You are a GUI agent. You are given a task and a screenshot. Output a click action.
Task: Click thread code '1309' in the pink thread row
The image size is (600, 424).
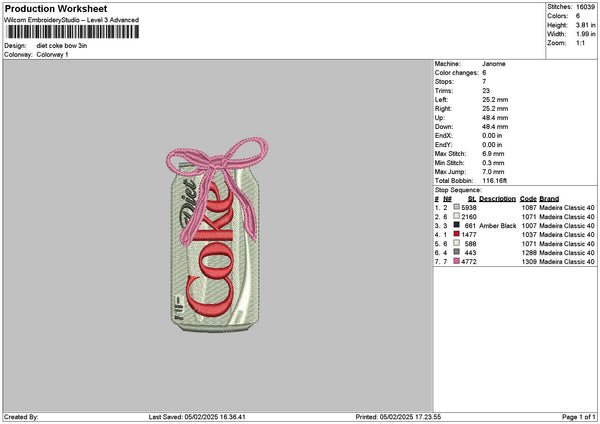click(529, 262)
